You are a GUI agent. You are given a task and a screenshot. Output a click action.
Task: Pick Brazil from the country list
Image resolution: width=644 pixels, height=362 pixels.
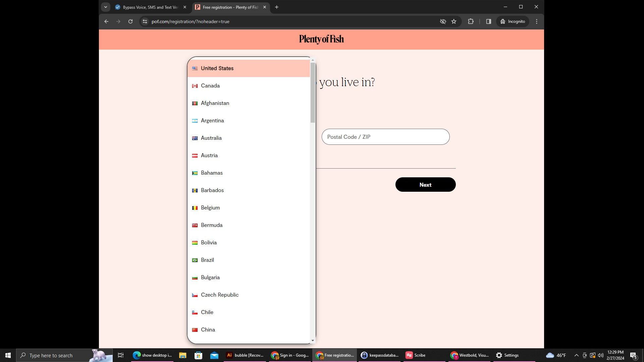click(x=207, y=260)
